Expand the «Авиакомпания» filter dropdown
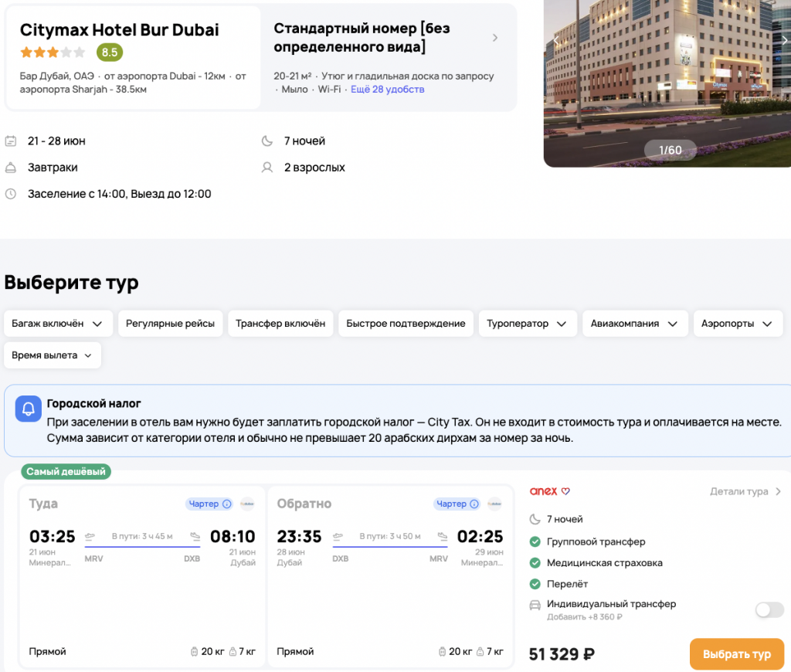 coord(635,324)
